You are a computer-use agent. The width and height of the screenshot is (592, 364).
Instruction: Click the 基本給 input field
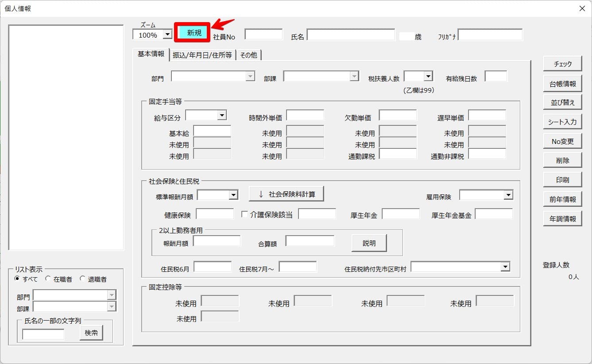213,131
